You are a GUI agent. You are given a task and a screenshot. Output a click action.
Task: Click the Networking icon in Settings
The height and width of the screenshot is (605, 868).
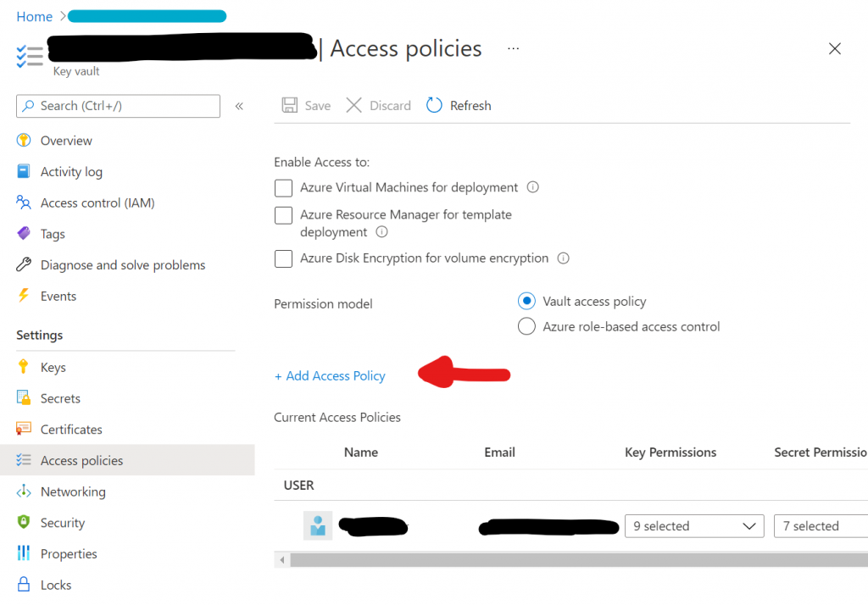point(24,491)
